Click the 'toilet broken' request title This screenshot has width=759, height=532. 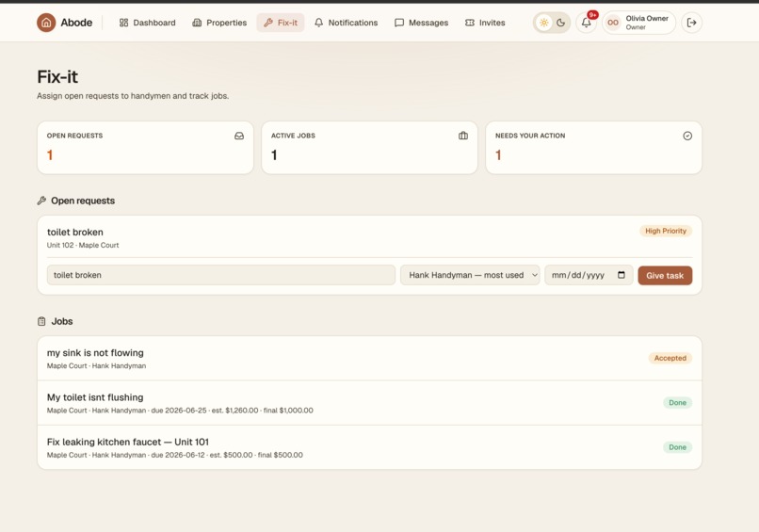pos(75,233)
